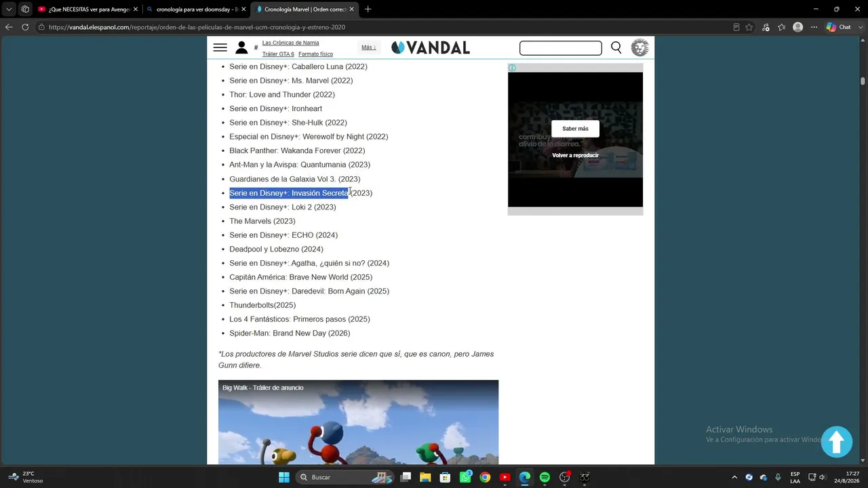
Task: Show hidden system tray icons
Action: click(x=734, y=477)
